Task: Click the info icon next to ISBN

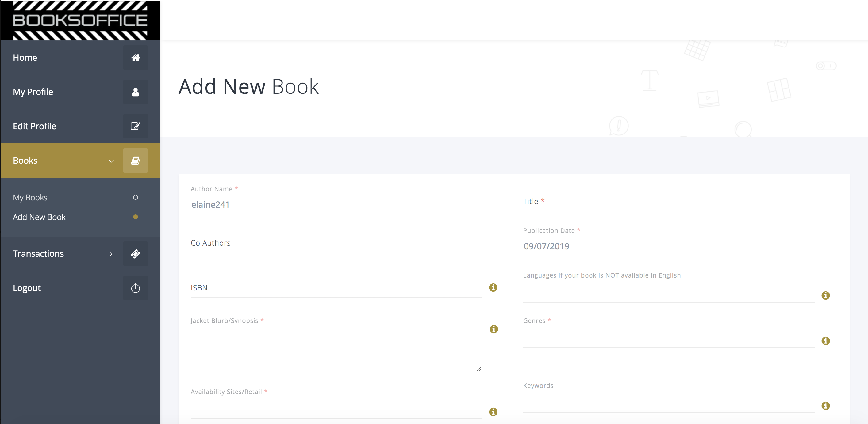Action: (x=493, y=287)
